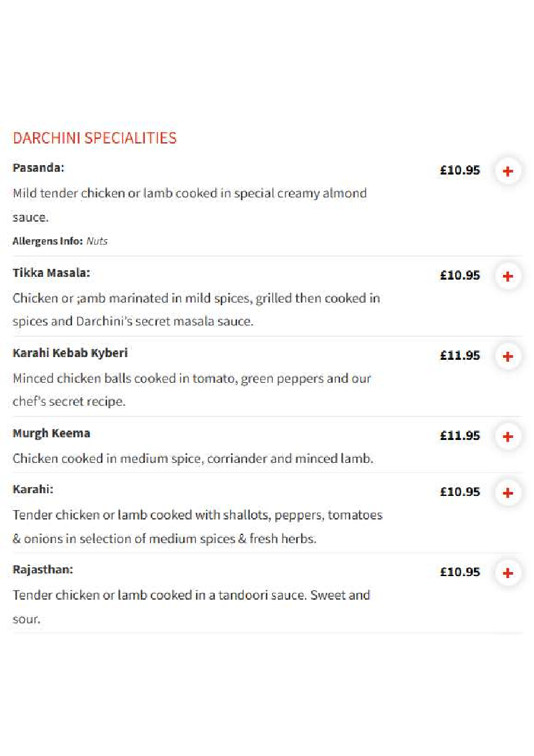Click the Karahi Kebab Kyberi £11.95 price
The image size is (534, 756).
460,355
